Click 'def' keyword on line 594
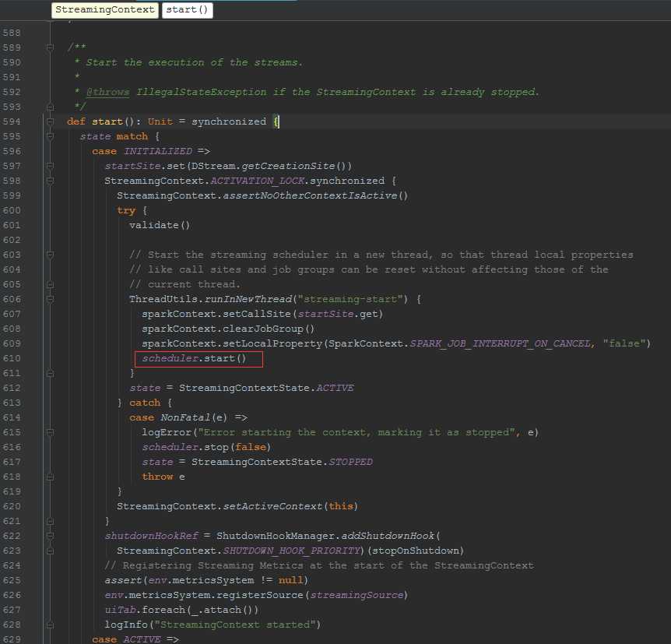The width and height of the screenshot is (671, 644). pyautogui.click(x=76, y=121)
